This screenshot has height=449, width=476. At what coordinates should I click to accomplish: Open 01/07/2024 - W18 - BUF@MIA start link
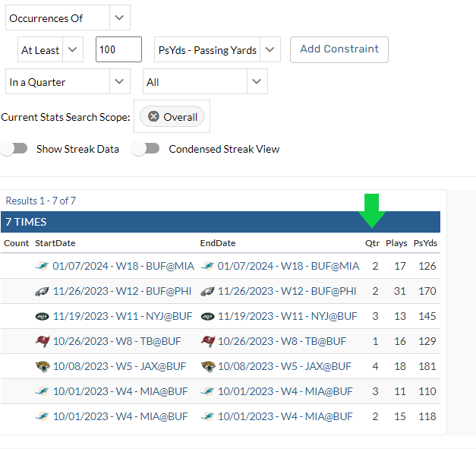coord(123,266)
